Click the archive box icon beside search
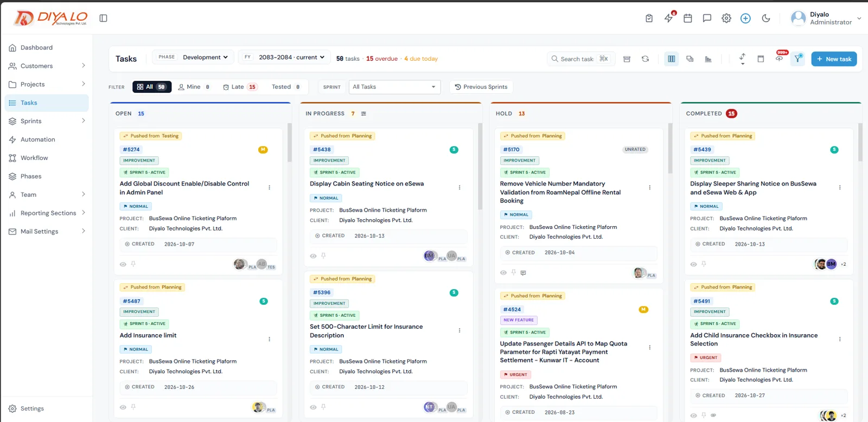The image size is (868, 422). pos(627,59)
